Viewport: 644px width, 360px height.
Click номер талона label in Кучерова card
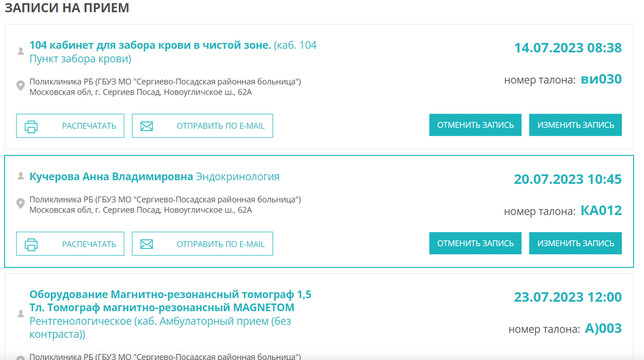(x=539, y=212)
